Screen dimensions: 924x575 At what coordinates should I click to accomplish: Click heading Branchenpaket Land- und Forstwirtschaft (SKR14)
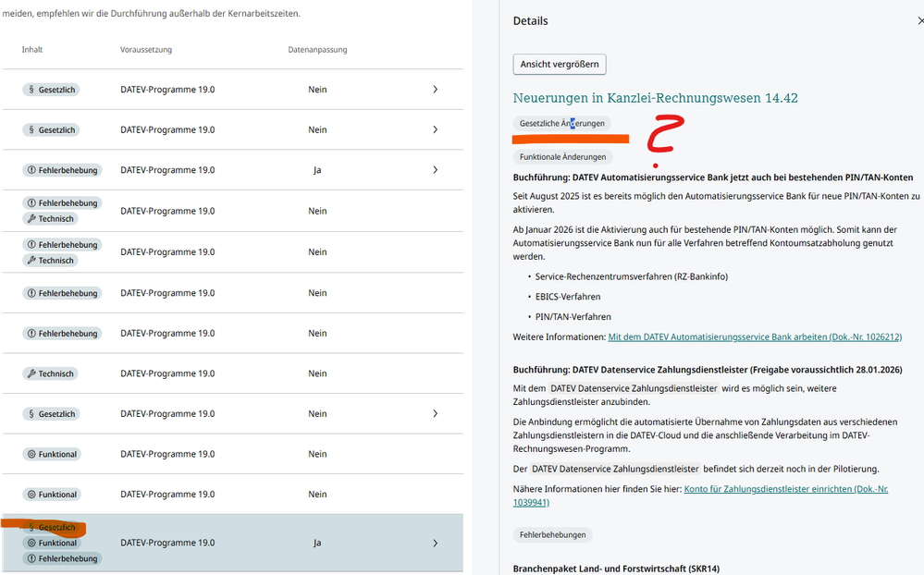point(616,569)
